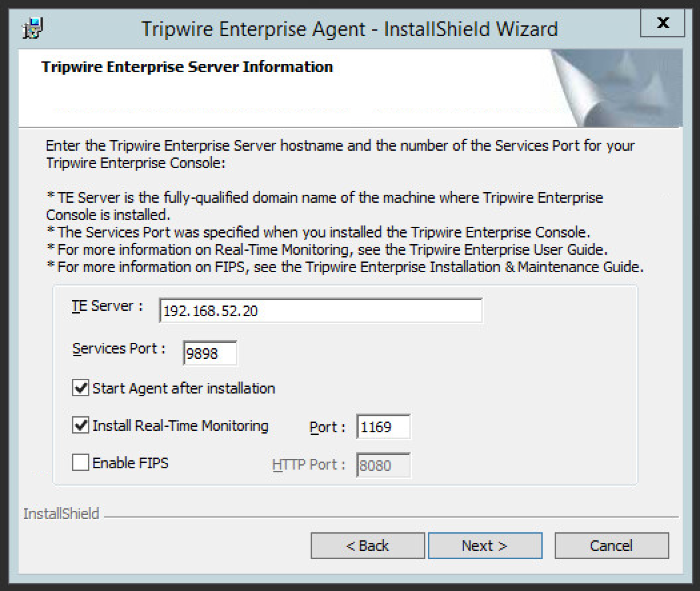Image resolution: width=700 pixels, height=591 pixels.
Task: Click the InstallShield branding text
Action: [61, 514]
